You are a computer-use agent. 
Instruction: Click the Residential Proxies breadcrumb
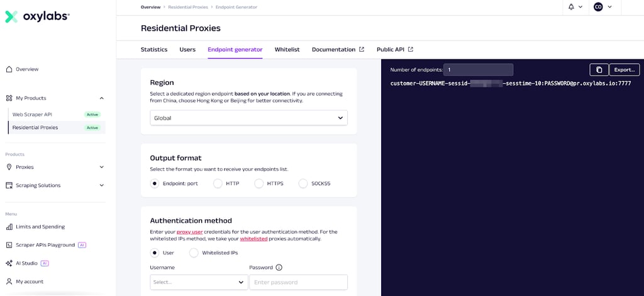187,7
